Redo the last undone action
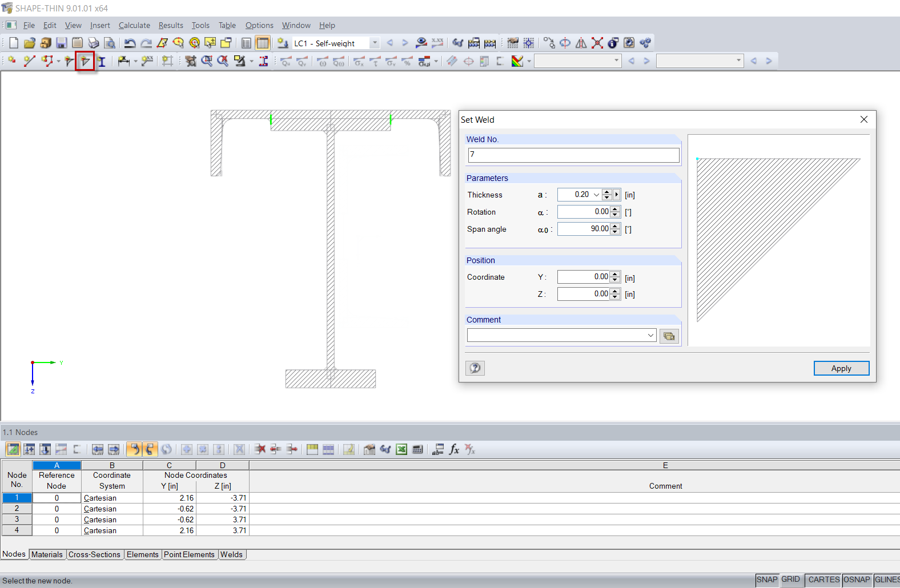The image size is (900, 588). 146,43
